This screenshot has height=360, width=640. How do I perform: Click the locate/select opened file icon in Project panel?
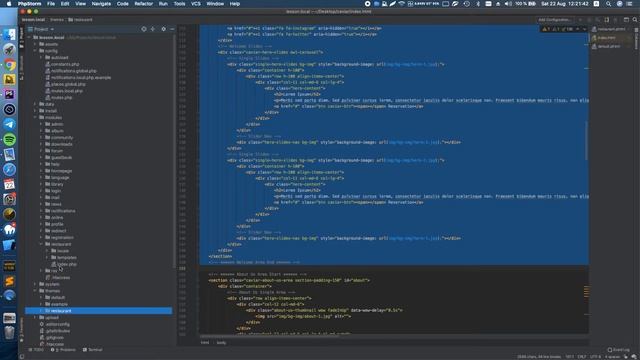pyautogui.click(x=144, y=29)
